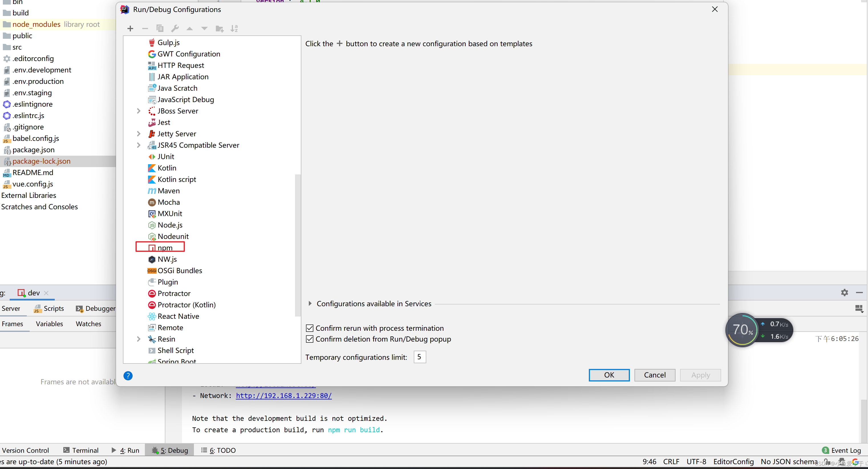Click the blue help question mark icon
Image resolution: width=868 pixels, height=469 pixels.
click(x=128, y=376)
